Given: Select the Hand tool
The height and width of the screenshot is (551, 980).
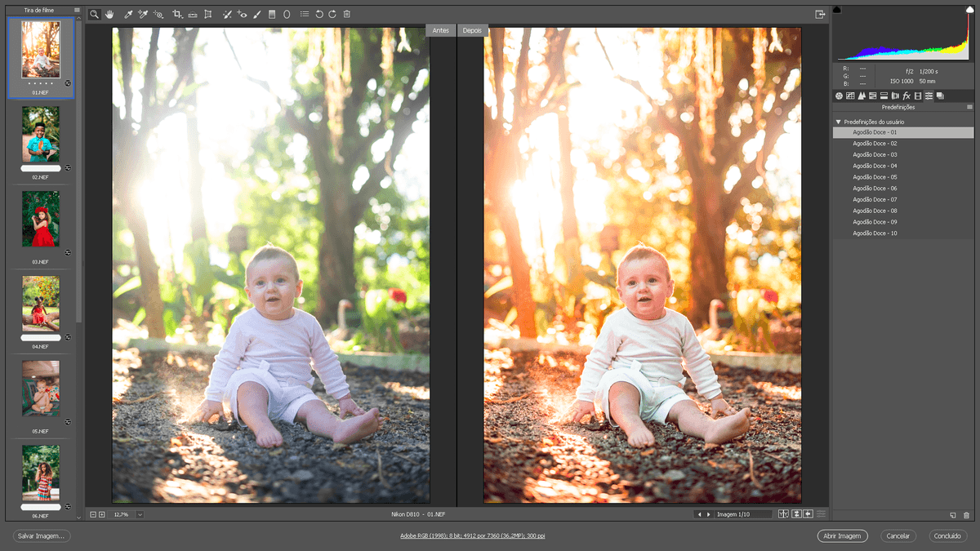Looking at the screenshot, I should 109,15.
